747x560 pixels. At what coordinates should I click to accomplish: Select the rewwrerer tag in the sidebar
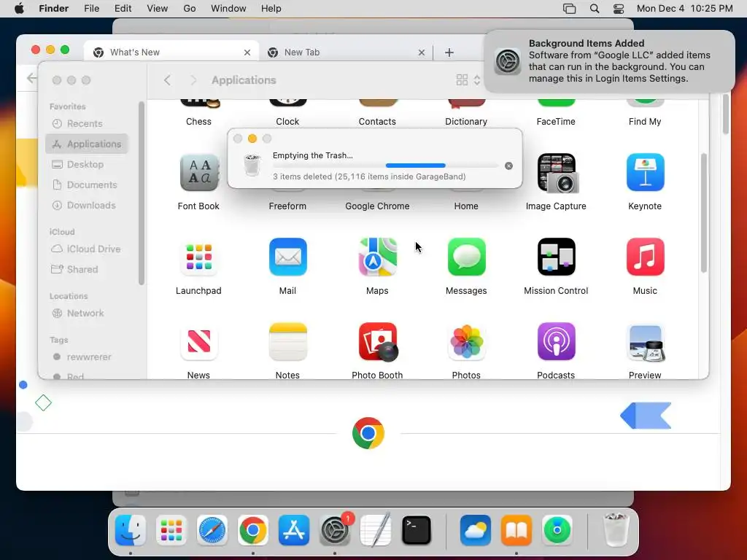(x=88, y=357)
